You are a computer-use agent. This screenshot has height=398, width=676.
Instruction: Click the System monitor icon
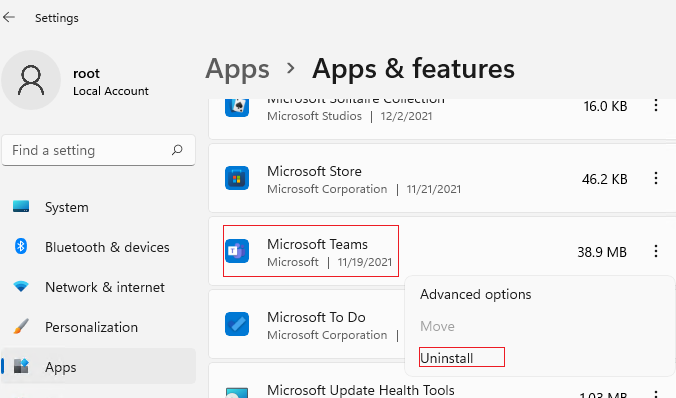click(21, 207)
